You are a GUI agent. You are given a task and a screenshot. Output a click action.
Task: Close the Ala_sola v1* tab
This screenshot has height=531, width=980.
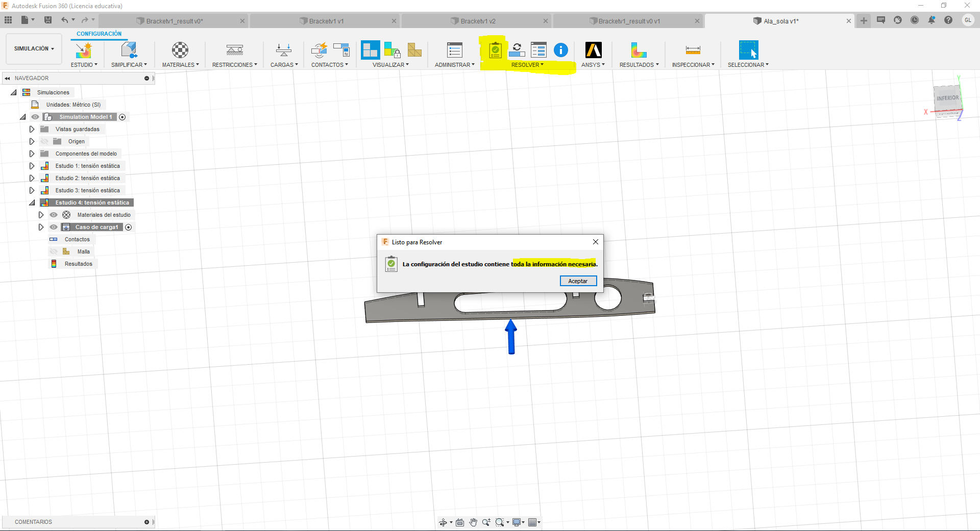[x=848, y=21]
